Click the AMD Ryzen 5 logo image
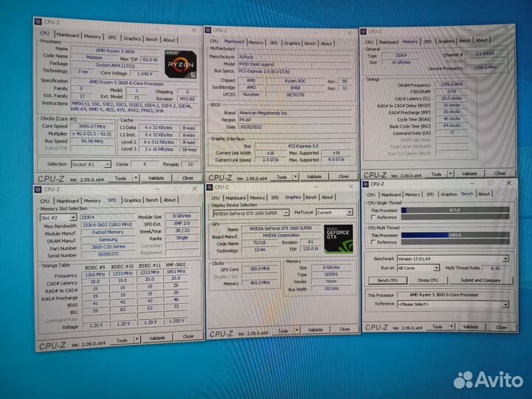Screen dimensions: 532x399 click(x=180, y=64)
